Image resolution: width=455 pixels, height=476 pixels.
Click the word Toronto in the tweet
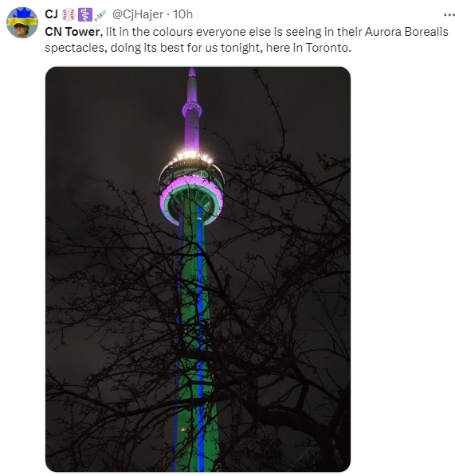pyautogui.click(x=328, y=48)
